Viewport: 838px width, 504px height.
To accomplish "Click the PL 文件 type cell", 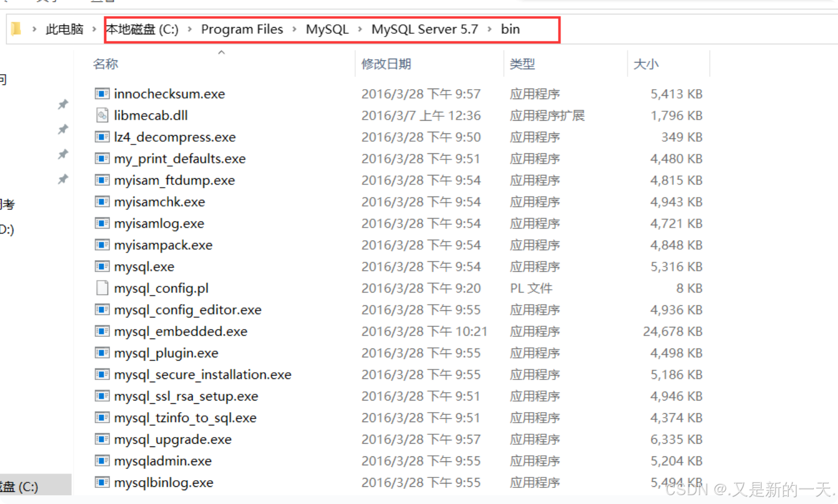I will (x=531, y=288).
